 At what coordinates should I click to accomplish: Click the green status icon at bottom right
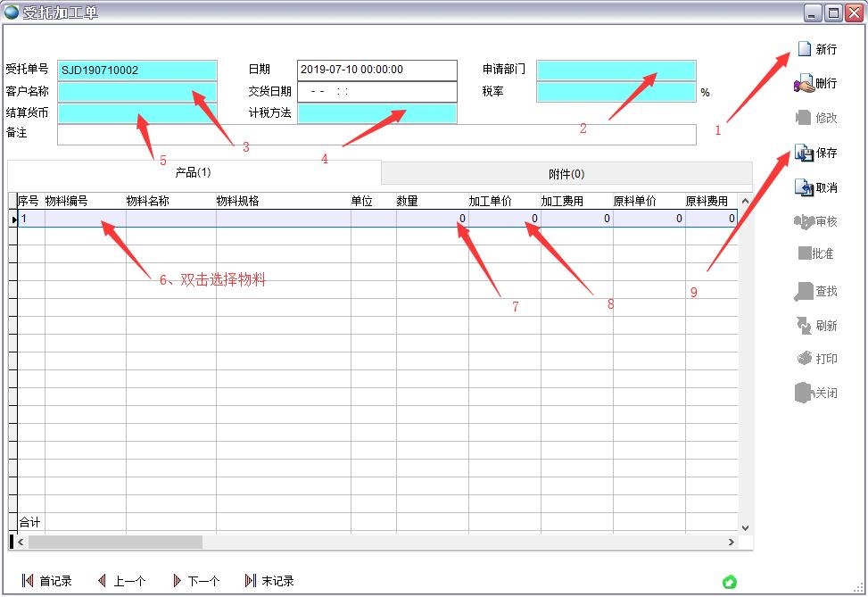click(729, 581)
